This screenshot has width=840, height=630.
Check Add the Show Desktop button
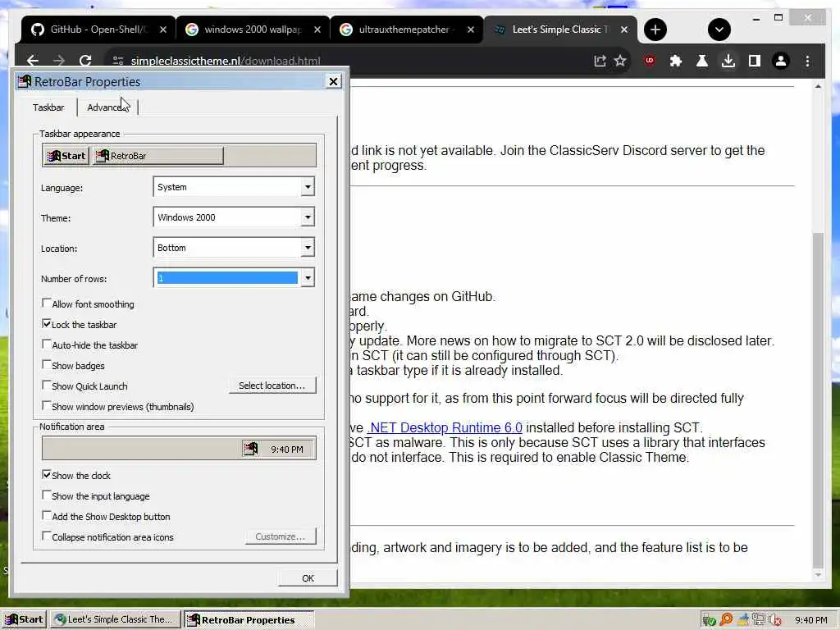pos(47,516)
